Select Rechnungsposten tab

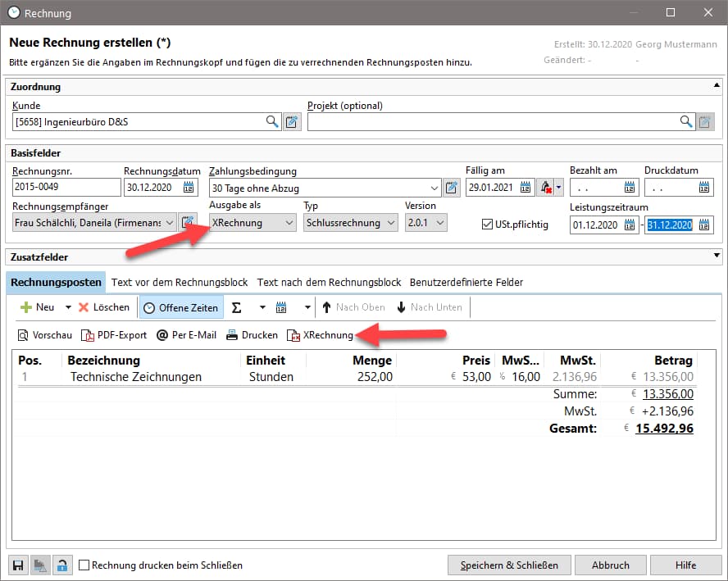pyautogui.click(x=56, y=282)
